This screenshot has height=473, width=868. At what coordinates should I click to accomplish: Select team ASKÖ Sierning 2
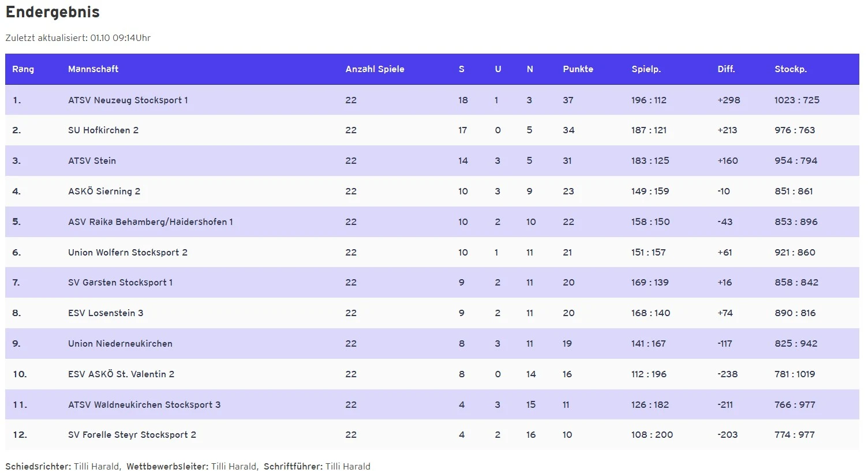coord(104,192)
